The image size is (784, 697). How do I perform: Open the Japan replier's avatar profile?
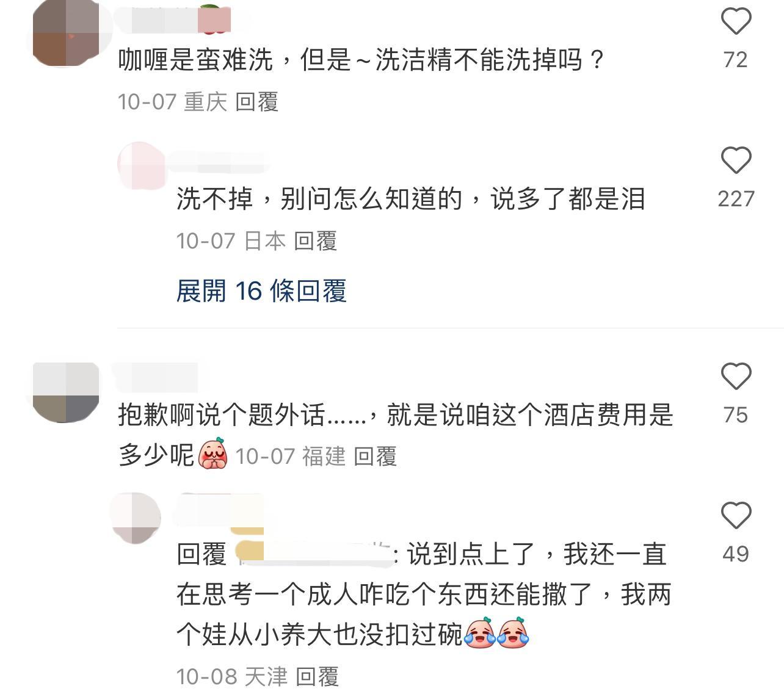coord(141,165)
